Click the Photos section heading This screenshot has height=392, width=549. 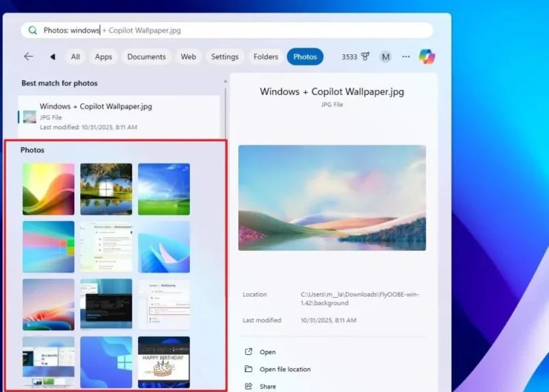click(x=32, y=150)
